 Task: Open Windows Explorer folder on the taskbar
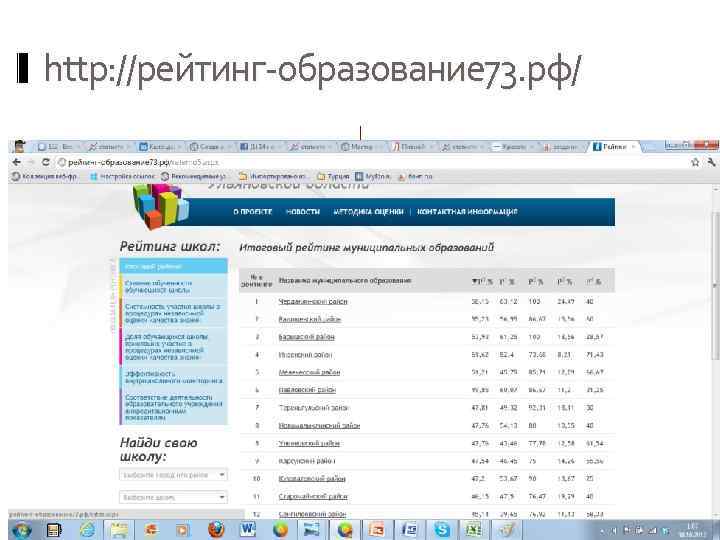click(x=119, y=530)
